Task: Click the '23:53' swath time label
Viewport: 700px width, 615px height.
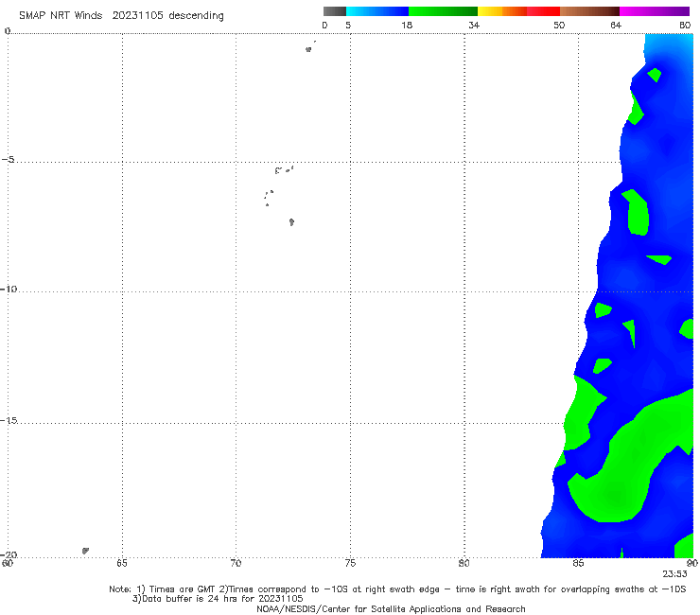Action: (x=674, y=574)
